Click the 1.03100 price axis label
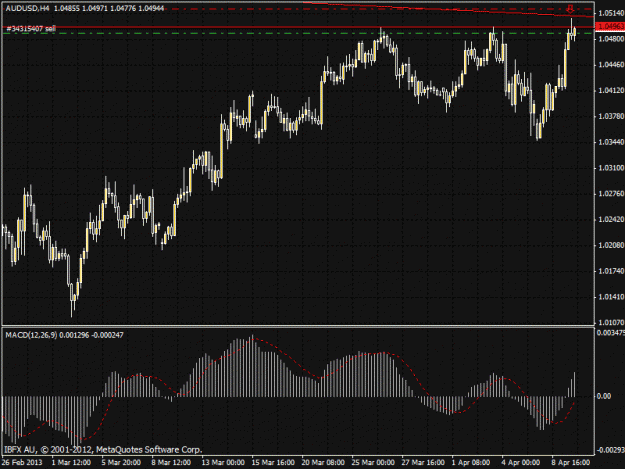This screenshot has width=625, height=469. pos(611,168)
